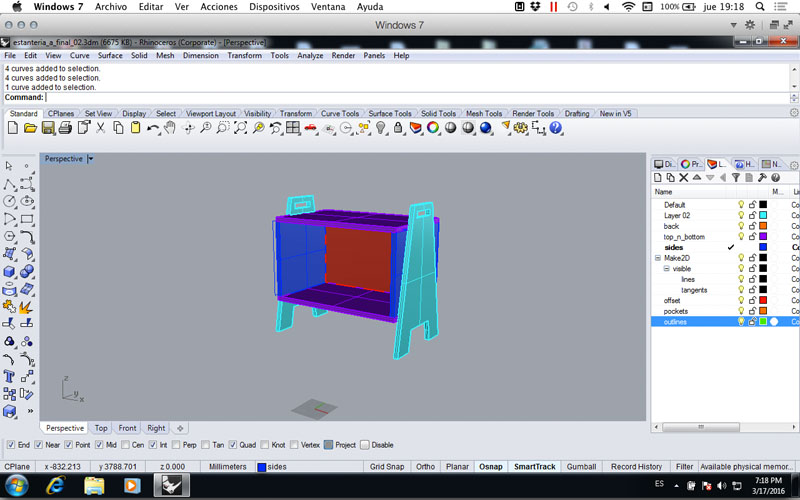
Task: Switch to the Curve Tools toolbar tab
Action: point(340,114)
